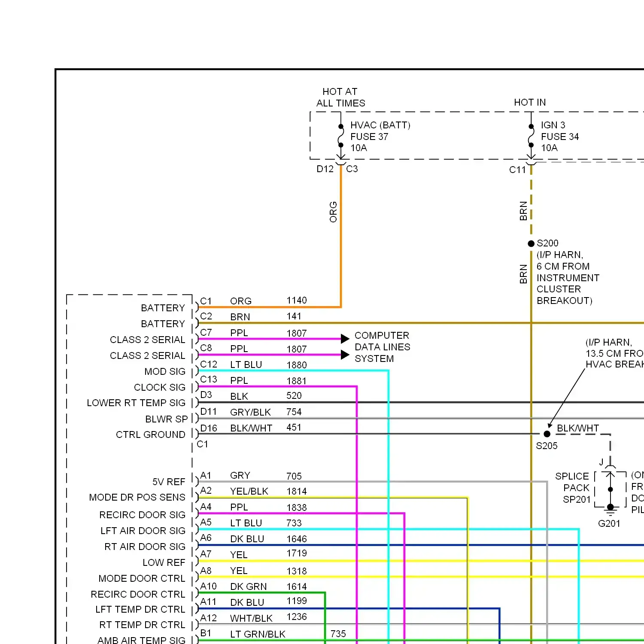Click pin 'B1' label
644x644 pixels.
pyautogui.click(x=206, y=633)
